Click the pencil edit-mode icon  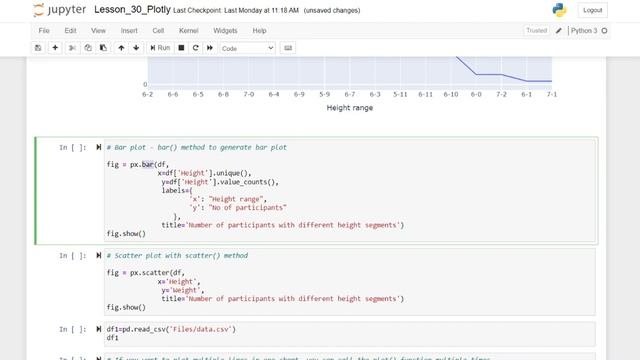[559, 31]
